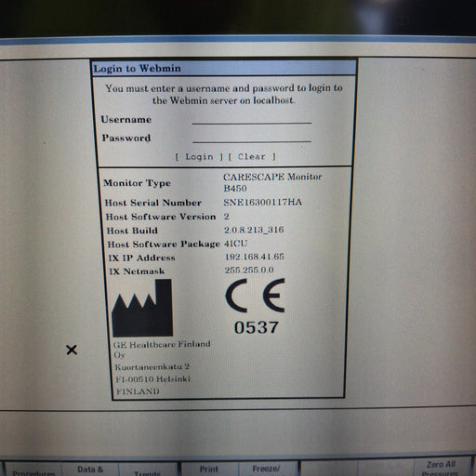Click the IP address 192.168.41.65
Image resolution: width=476 pixels, height=476 pixels.
255,257
